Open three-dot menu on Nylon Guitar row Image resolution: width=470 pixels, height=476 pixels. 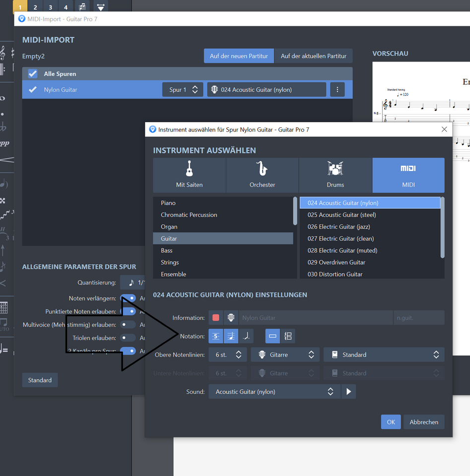[337, 90]
